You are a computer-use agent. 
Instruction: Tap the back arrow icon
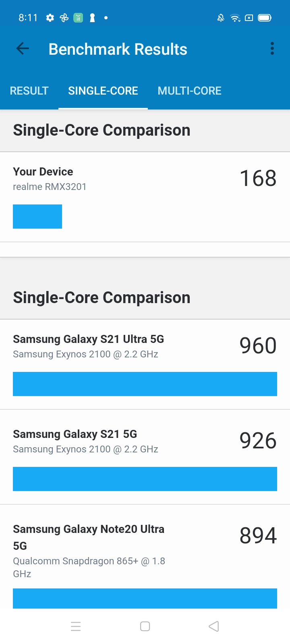23,49
